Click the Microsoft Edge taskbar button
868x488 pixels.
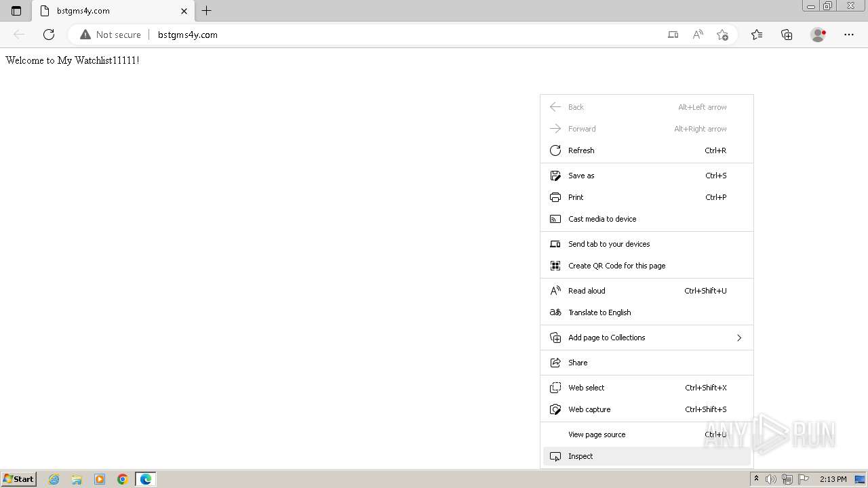146,479
